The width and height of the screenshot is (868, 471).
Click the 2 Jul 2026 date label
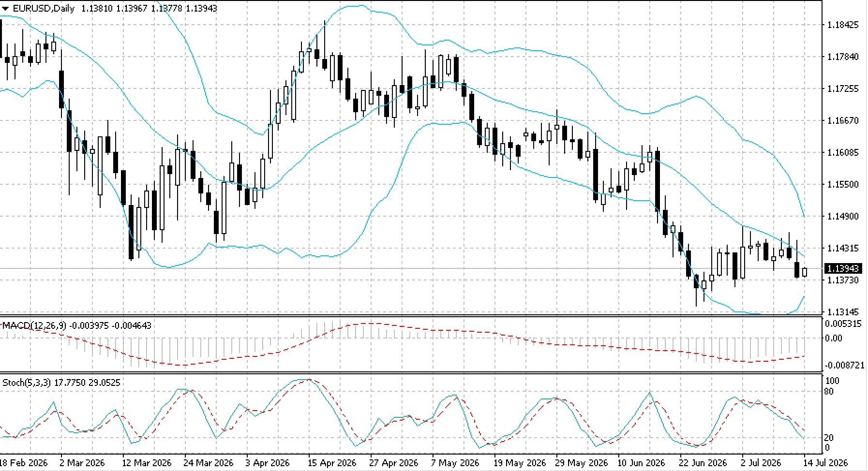tap(761, 463)
